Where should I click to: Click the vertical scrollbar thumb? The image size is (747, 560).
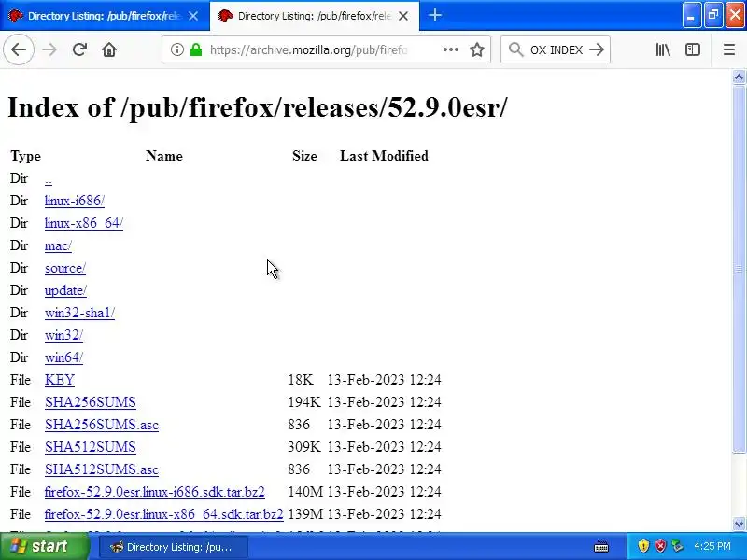739,269
